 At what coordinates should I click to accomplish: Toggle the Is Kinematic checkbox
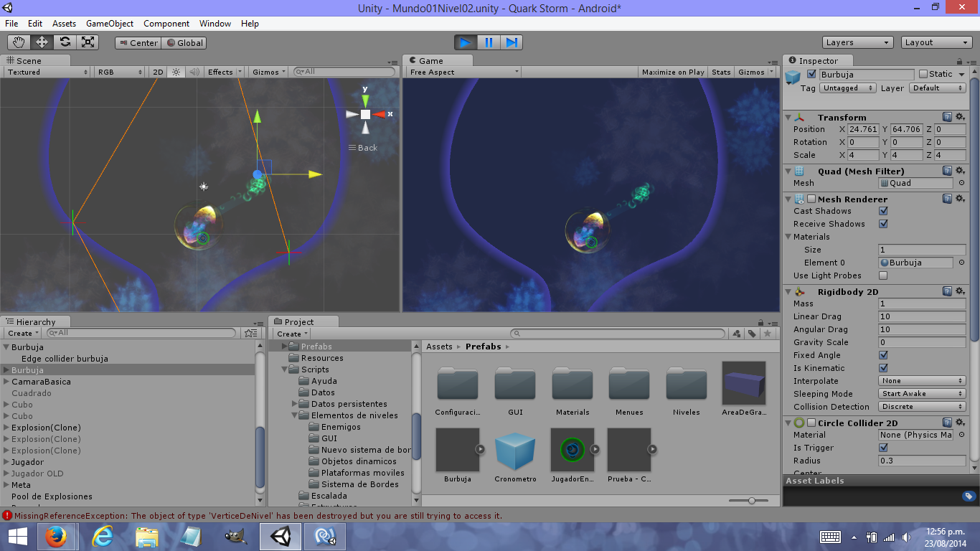(883, 368)
